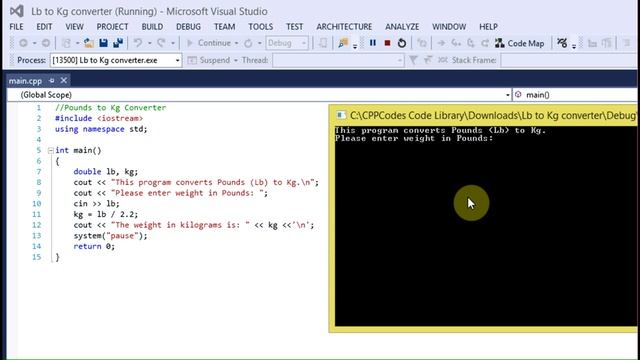Open the ARCHITECTURE menu
The image size is (640, 360).
click(x=344, y=27)
